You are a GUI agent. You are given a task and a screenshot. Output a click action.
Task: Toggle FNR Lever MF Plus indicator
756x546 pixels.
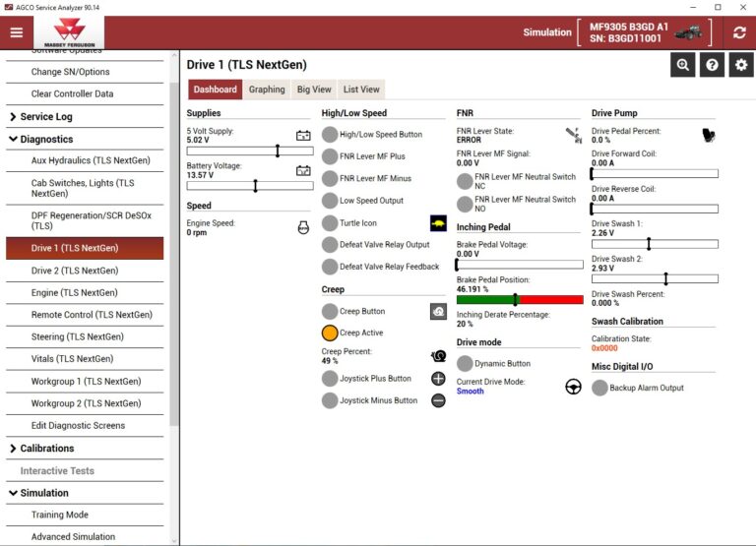click(x=330, y=156)
